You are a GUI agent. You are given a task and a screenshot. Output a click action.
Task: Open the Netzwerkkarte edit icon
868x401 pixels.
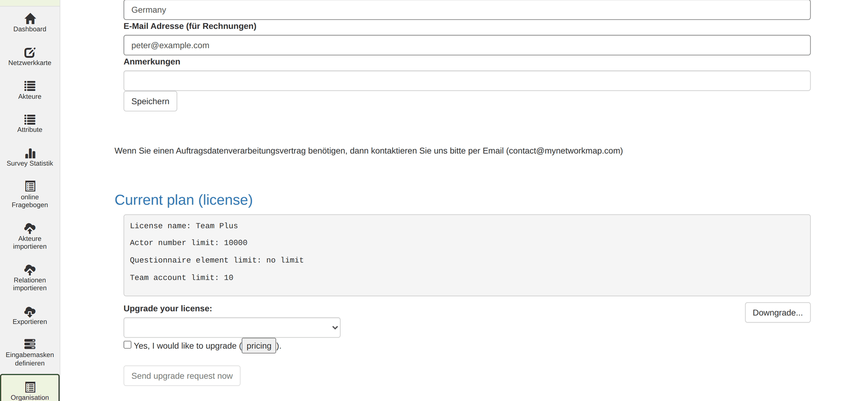click(x=30, y=52)
